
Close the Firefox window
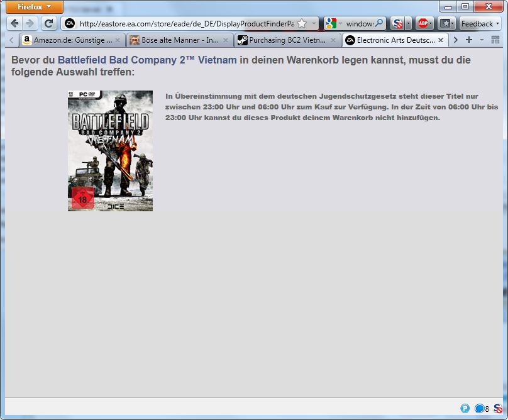pyautogui.click(x=489, y=6)
